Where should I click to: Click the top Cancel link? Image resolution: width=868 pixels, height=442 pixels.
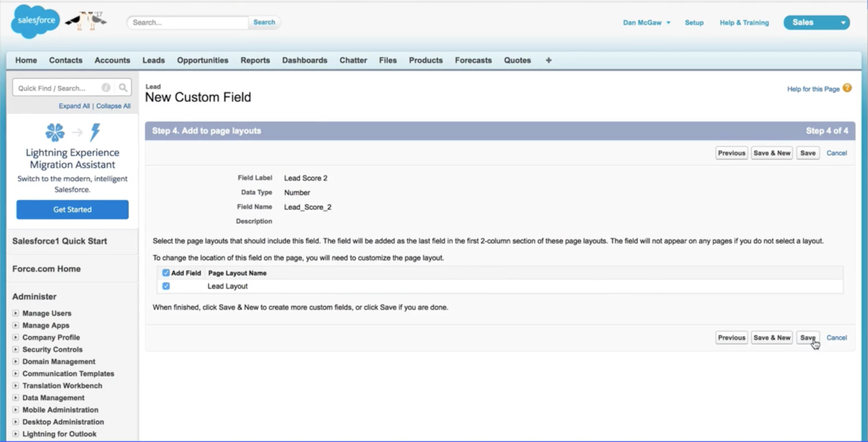(x=837, y=153)
